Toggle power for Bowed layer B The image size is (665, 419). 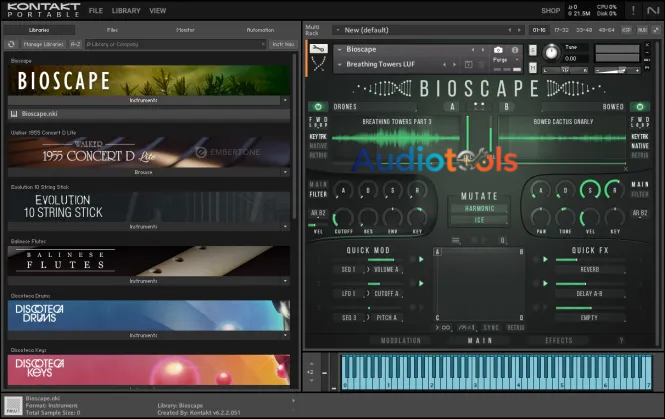640,107
